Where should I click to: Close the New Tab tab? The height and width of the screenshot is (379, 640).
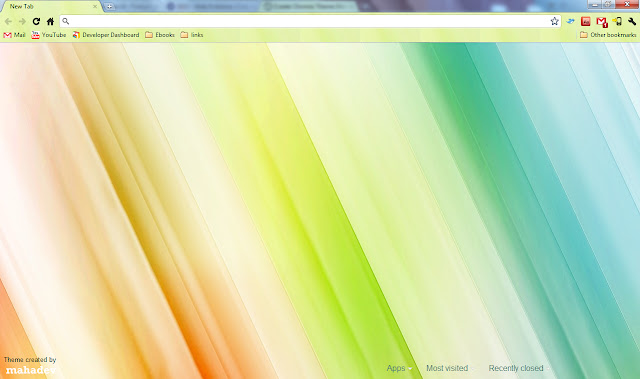click(95, 7)
